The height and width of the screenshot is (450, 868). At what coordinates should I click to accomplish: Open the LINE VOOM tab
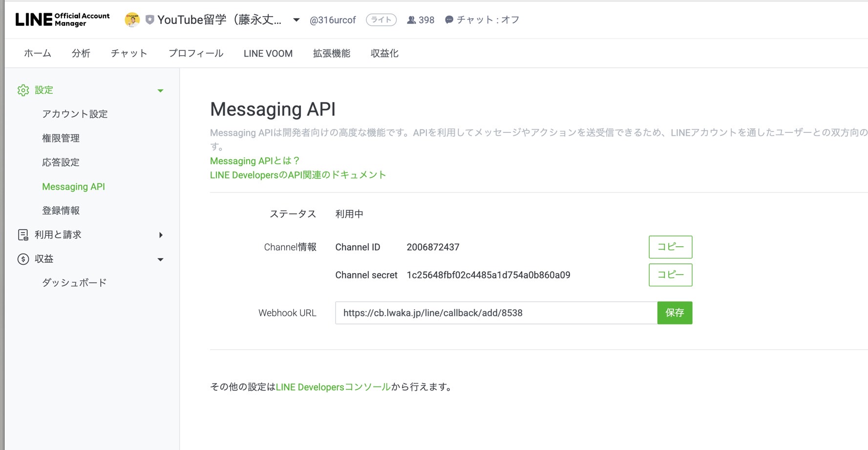click(268, 53)
